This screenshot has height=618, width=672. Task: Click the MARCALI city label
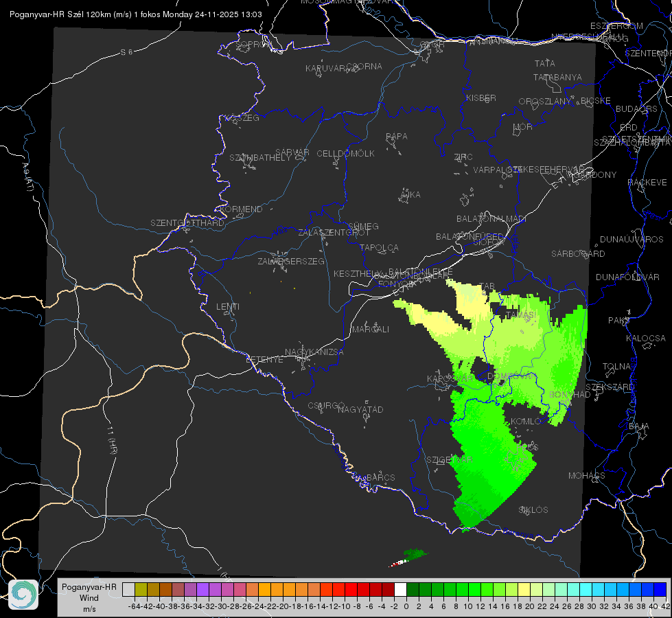tap(371, 330)
